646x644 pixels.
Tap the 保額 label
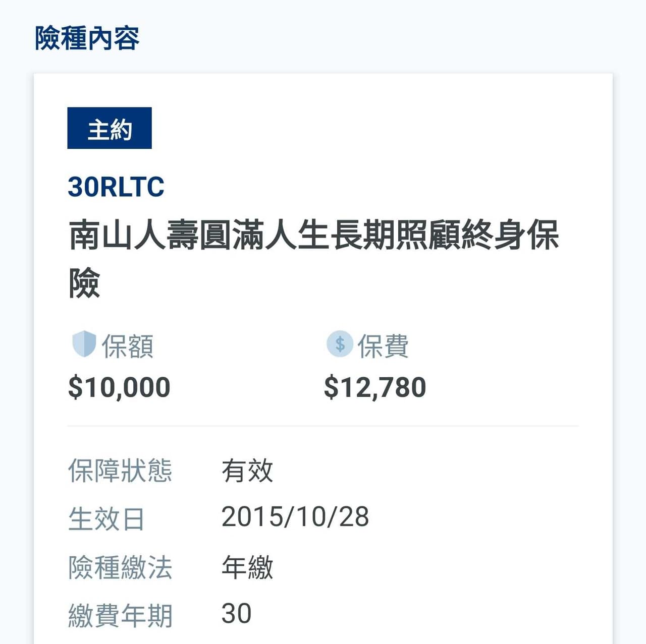pos(128,346)
